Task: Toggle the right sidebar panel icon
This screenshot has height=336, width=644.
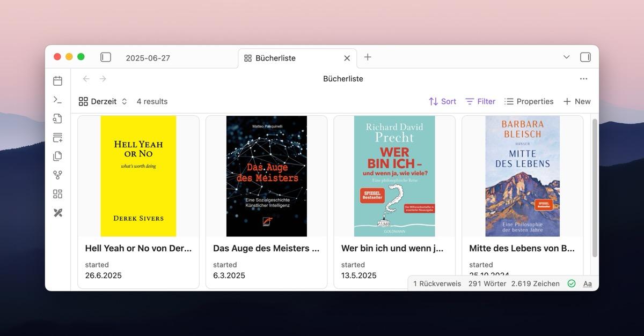Action: point(586,57)
